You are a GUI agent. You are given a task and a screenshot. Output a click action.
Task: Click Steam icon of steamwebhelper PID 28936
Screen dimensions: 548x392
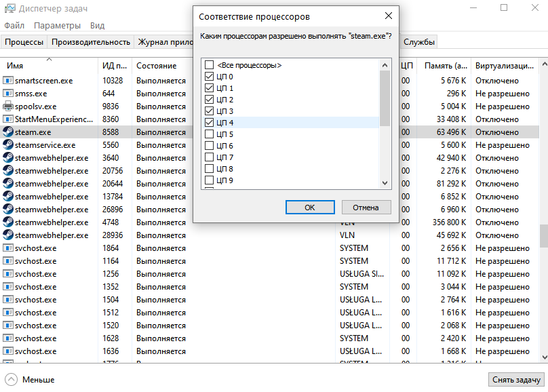[x=8, y=235]
